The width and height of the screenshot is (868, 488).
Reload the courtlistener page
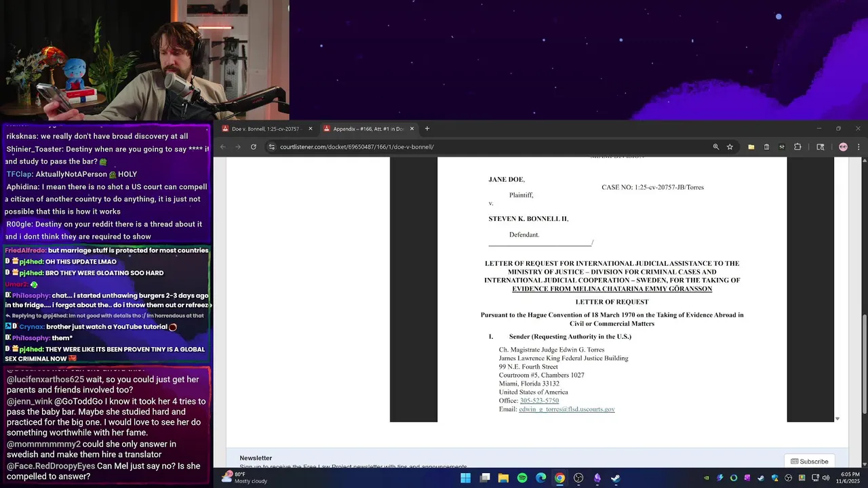click(x=254, y=147)
